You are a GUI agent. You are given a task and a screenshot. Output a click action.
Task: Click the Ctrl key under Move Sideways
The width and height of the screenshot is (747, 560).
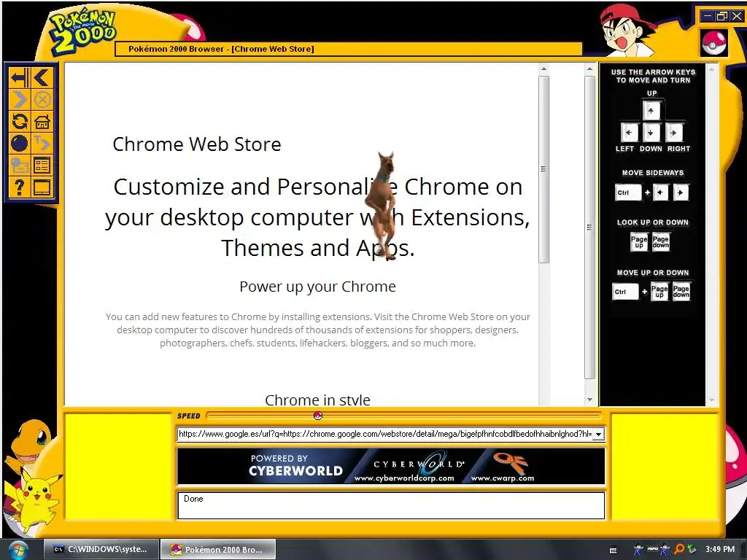coord(628,192)
